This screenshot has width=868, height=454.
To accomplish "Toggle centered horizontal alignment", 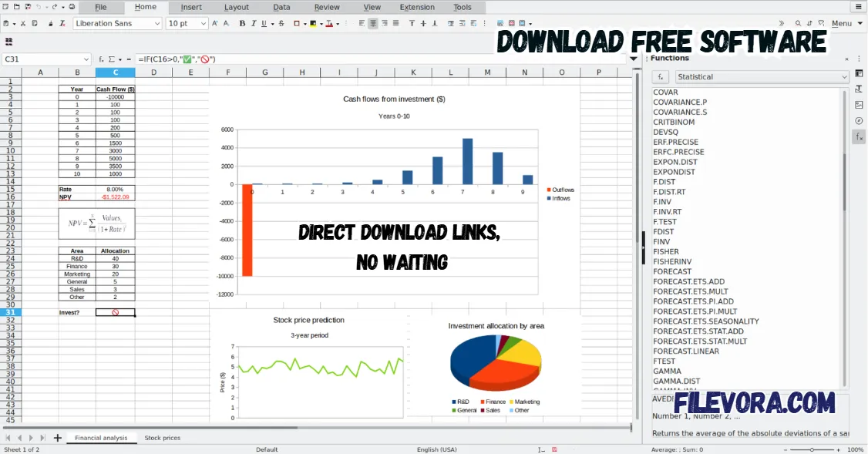I will pyautogui.click(x=373, y=24).
